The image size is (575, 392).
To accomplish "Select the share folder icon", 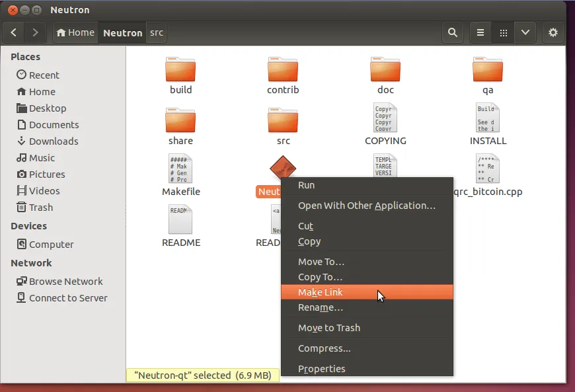I will point(180,120).
